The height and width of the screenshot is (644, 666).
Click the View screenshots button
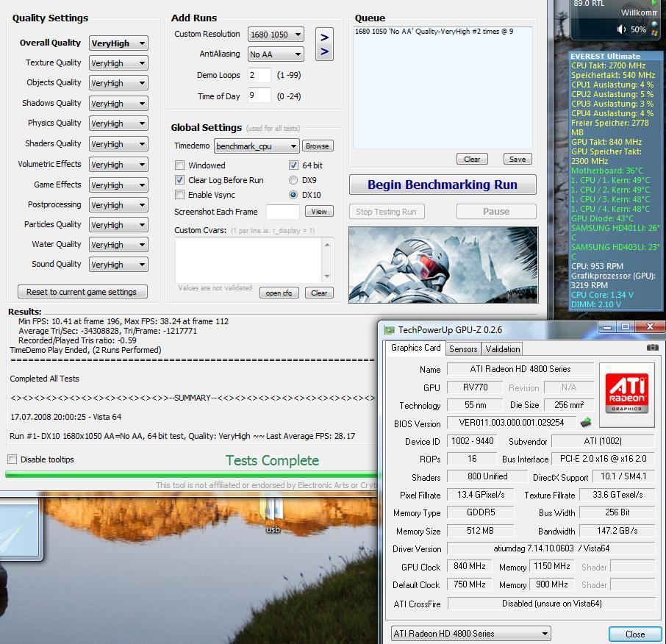(319, 211)
